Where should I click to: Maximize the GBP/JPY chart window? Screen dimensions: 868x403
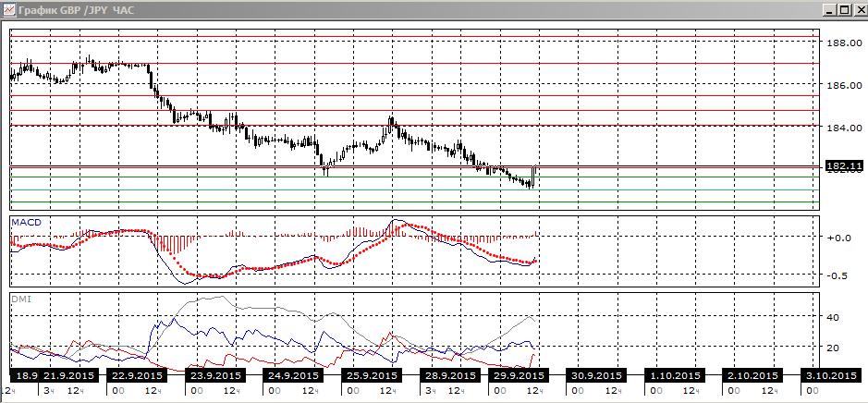point(844,10)
